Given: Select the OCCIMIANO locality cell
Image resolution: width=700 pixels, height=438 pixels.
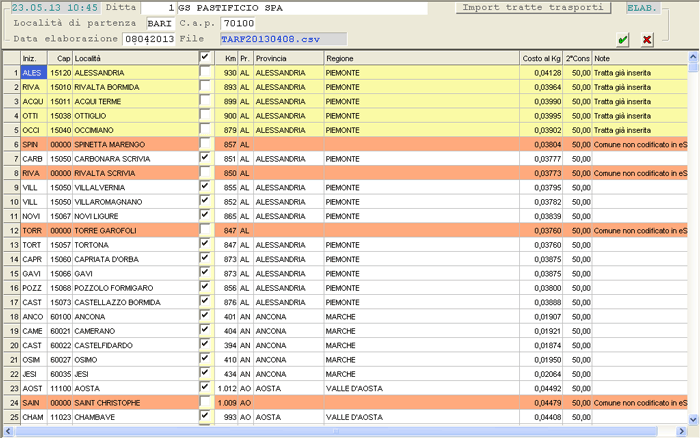Looking at the screenshot, I should (135, 130).
